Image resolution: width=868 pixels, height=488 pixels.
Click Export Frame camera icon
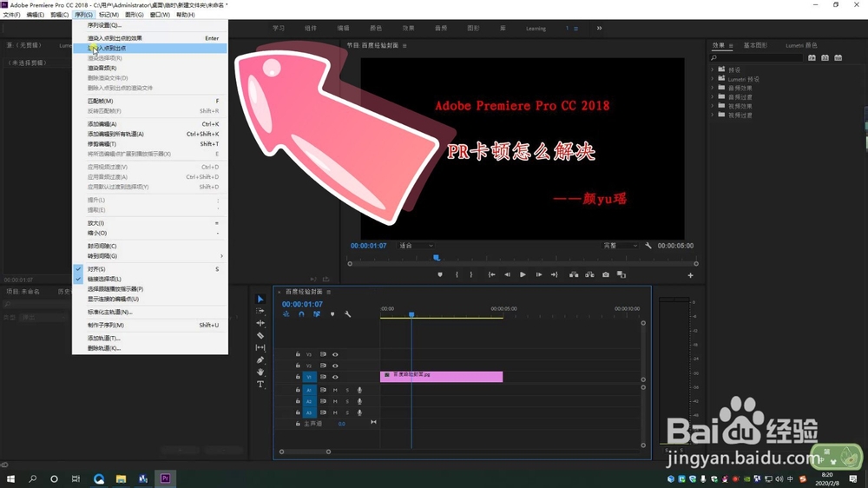click(606, 274)
